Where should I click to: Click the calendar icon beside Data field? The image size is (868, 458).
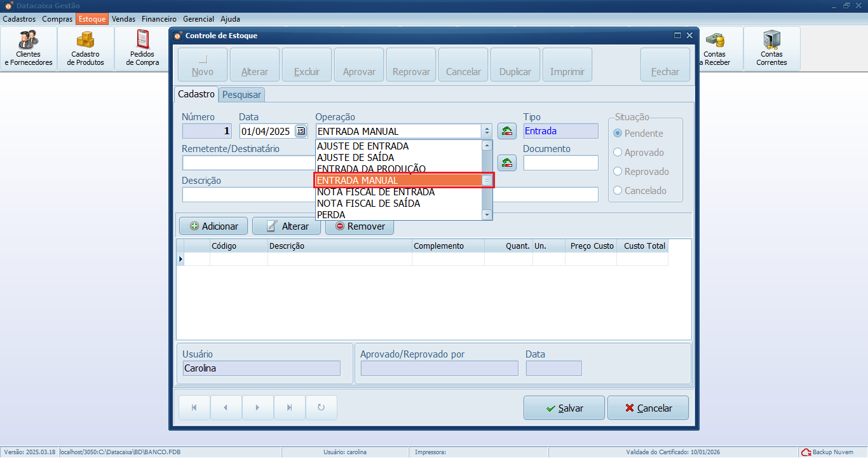[301, 132]
